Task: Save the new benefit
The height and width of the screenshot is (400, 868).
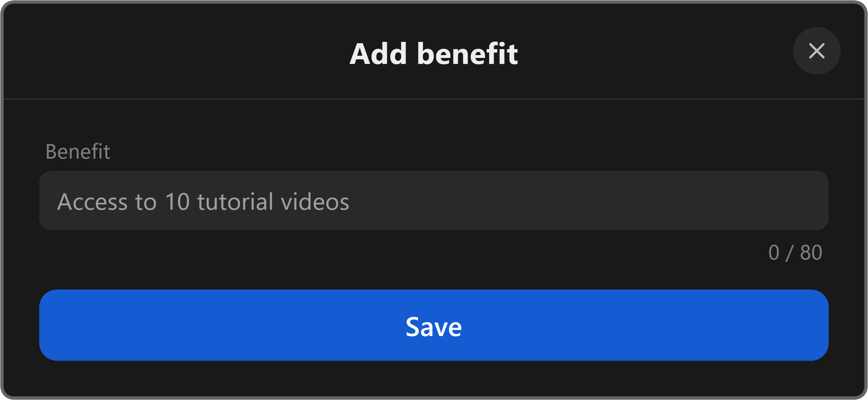Action: 434,325
